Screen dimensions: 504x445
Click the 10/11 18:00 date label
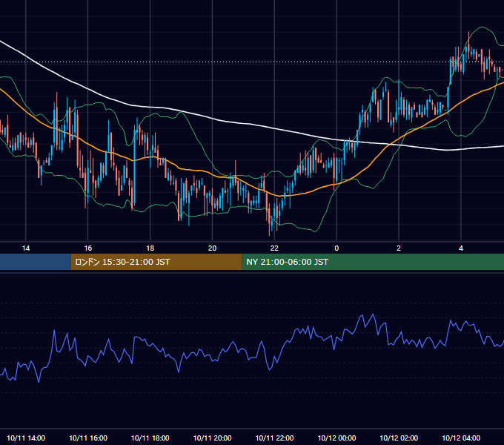pos(150,438)
